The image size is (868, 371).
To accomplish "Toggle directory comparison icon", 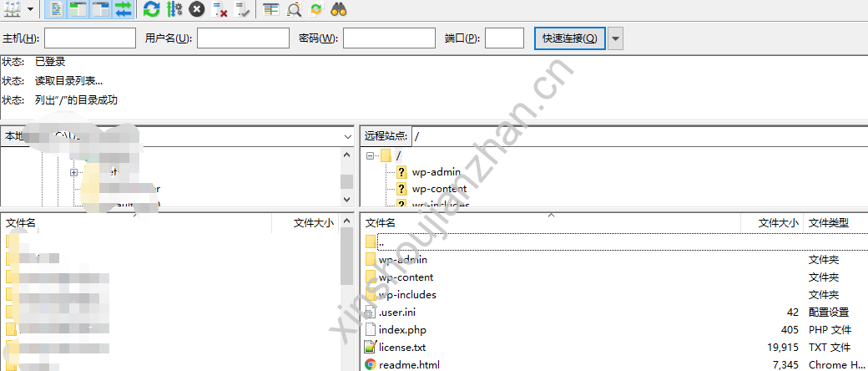I will point(294,9).
